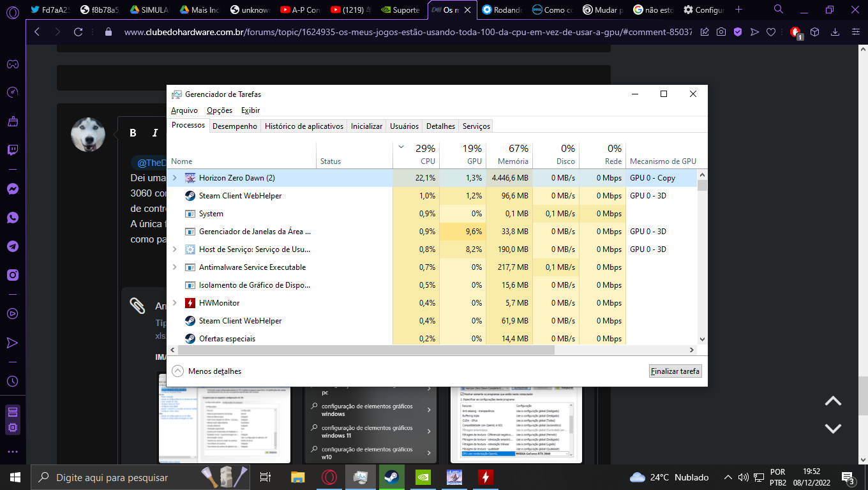Viewport: 868px width, 490px height.
Task: Click the page scroll-down chevron button
Action: 833,428
